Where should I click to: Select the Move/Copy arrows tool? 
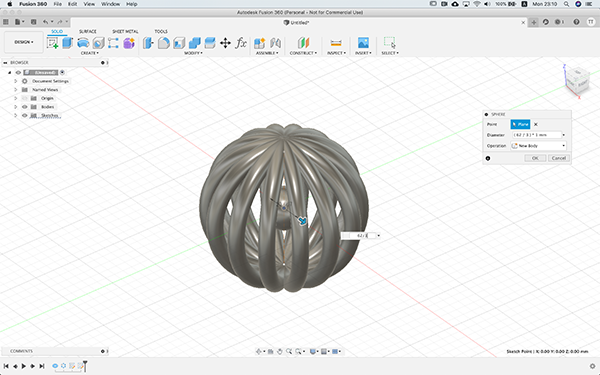225,43
